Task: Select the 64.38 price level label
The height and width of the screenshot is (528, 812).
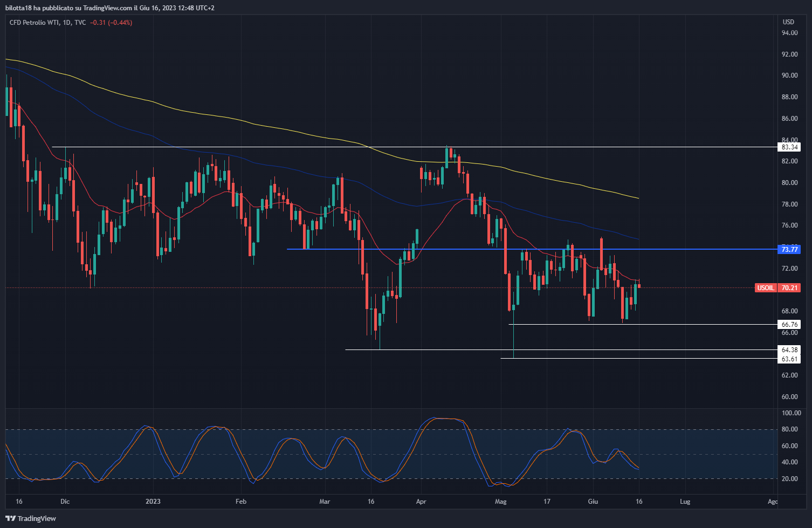Action: [789, 350]
